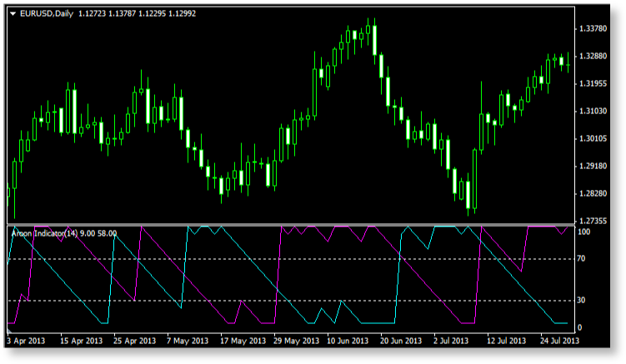Viewport: 626px width, 364px height.
Task: Click the EURUSD,Daily chart title text
Action: [x=45, y=13]
